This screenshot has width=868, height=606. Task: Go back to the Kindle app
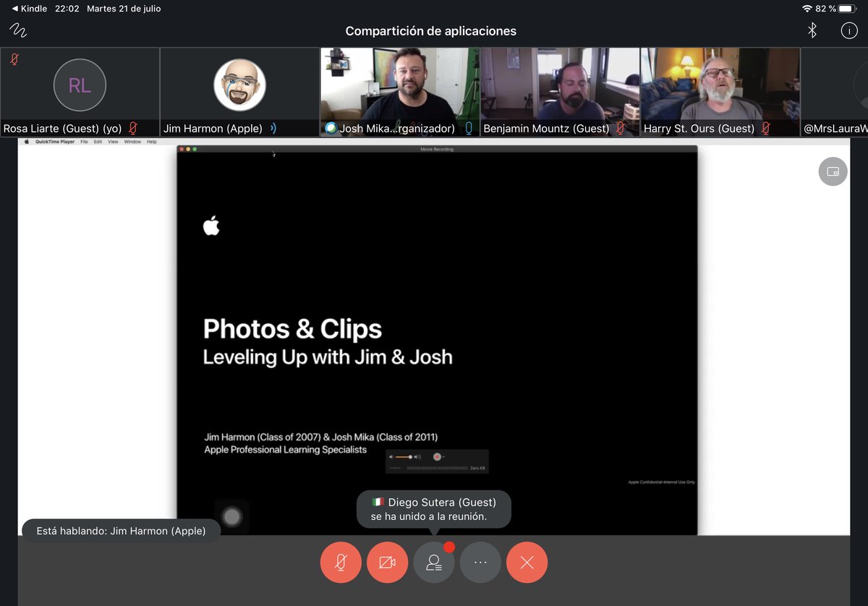pos(30,9)
